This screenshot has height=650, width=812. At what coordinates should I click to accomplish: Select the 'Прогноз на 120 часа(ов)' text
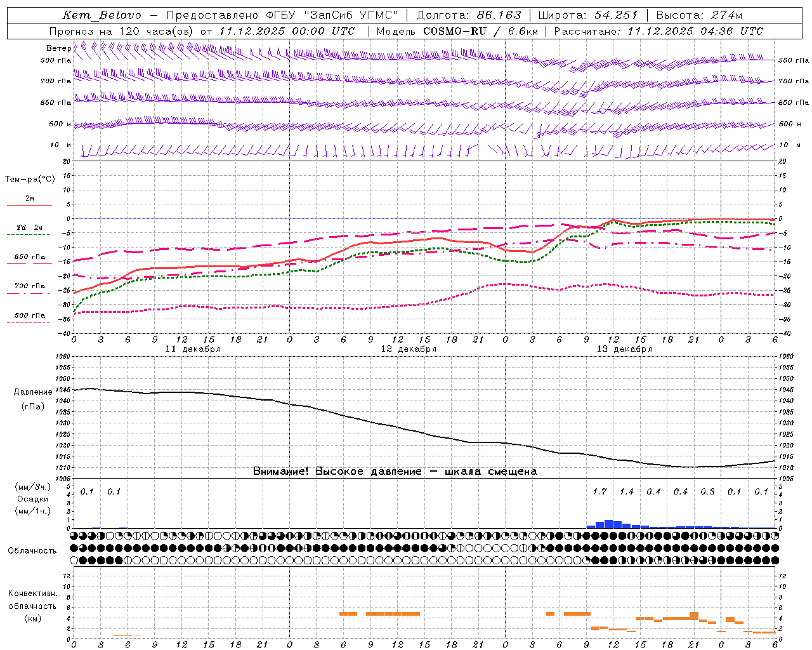point(122,31)
